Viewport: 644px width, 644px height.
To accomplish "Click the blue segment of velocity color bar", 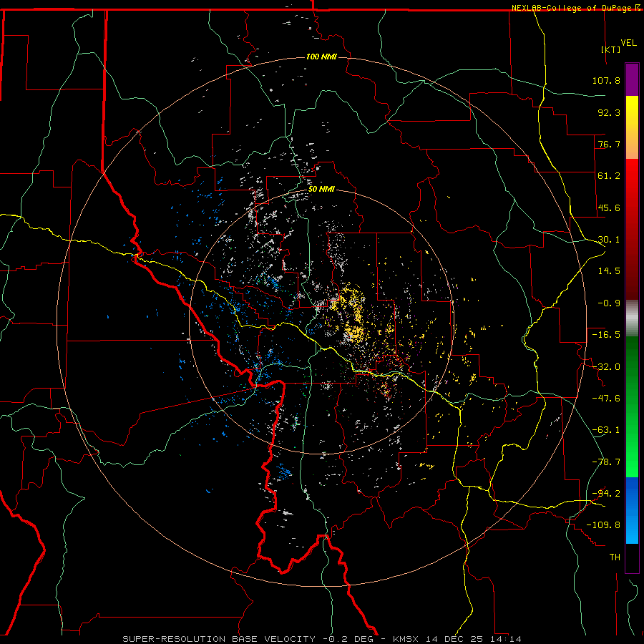I will (x=632, y=510).
